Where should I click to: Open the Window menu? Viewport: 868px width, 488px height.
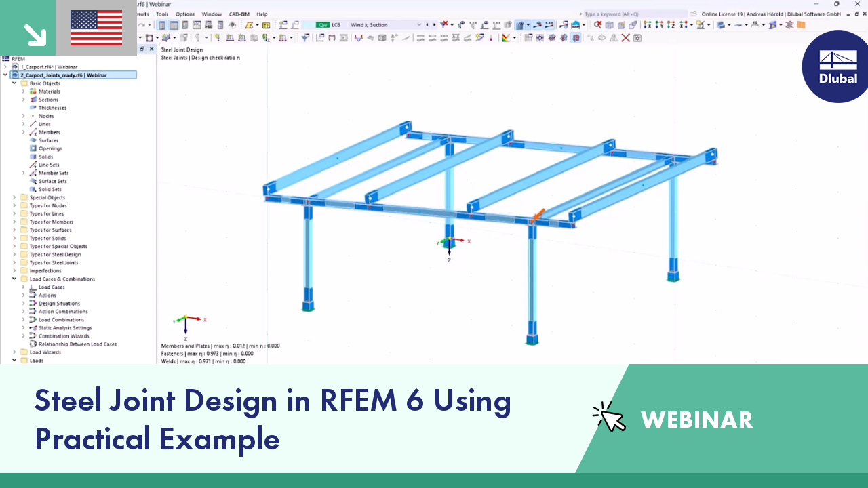click(212, 14)
